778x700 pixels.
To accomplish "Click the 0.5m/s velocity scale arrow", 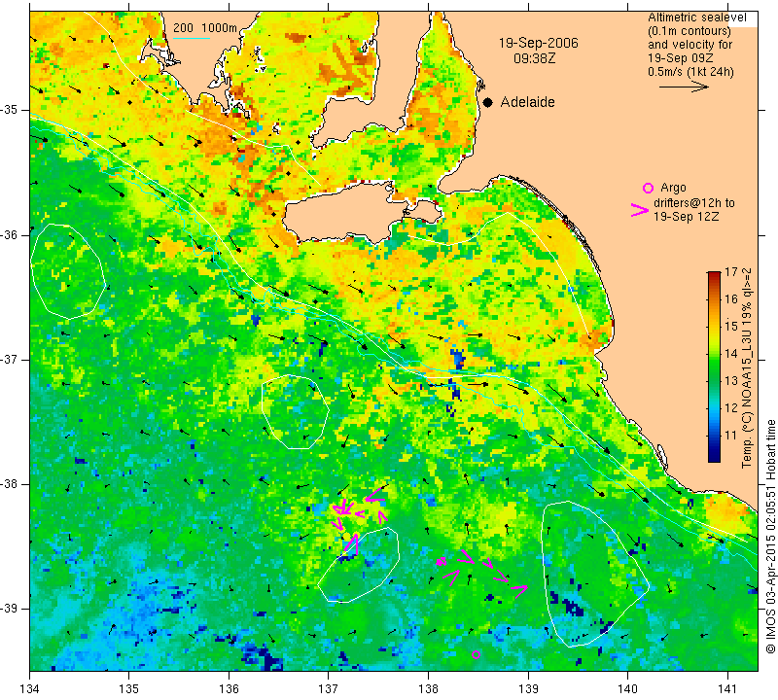I will click(685, 87).
